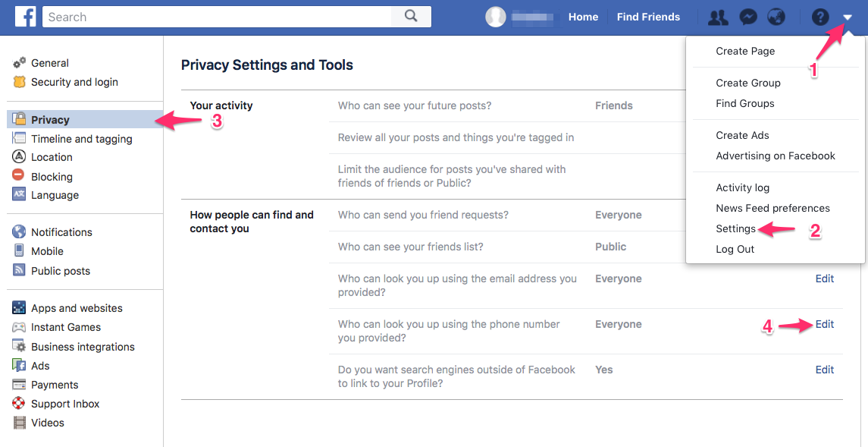
Task: Open Activity log from the menu
Action: pyautogui.click(x=742, y=187)
